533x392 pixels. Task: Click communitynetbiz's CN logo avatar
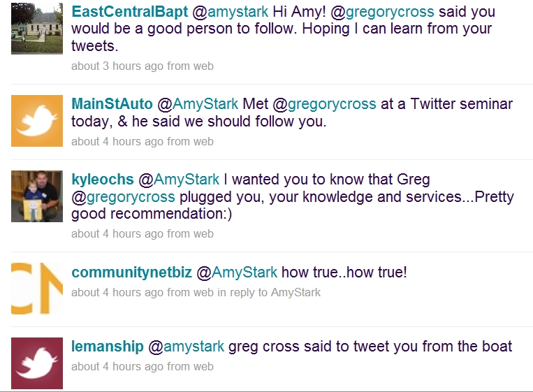(x=37, y=288)
